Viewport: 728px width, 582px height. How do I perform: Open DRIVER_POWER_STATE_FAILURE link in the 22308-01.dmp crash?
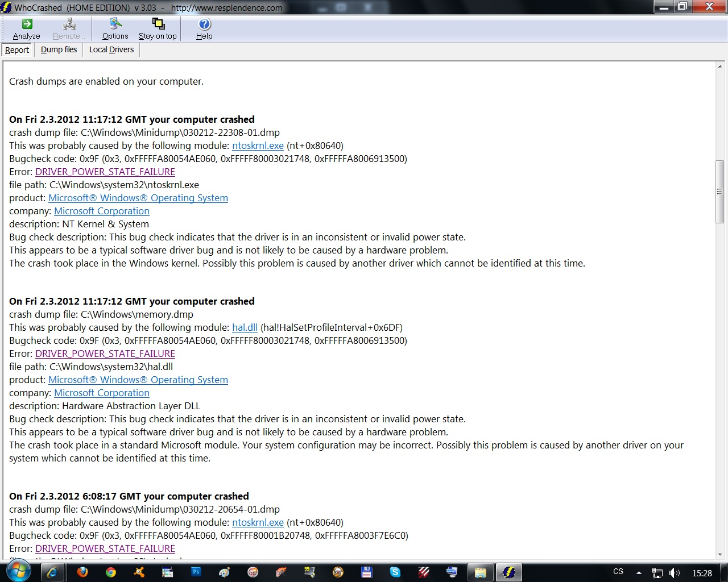click(105, 172)
